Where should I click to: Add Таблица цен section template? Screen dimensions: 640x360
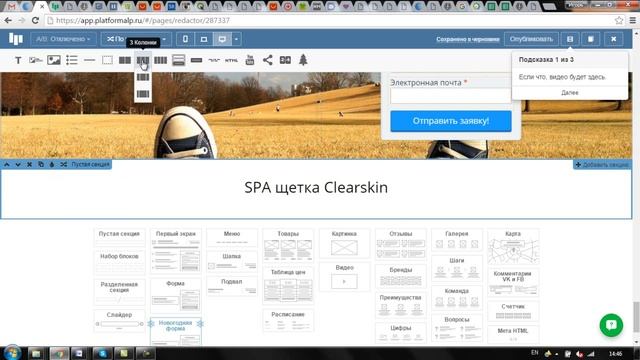[288, 285]
